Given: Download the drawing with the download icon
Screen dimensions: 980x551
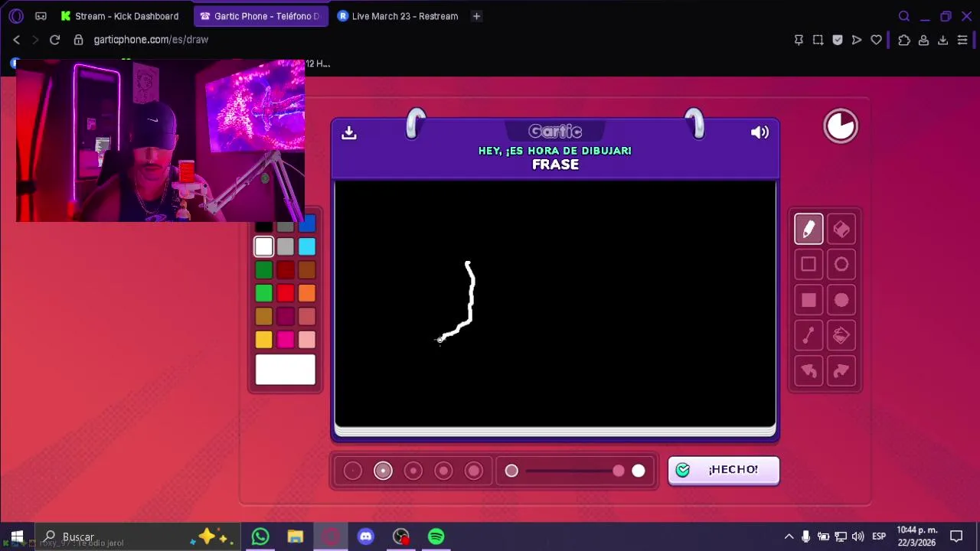Looking at the screenshot, I should click(x=349, y=132).
